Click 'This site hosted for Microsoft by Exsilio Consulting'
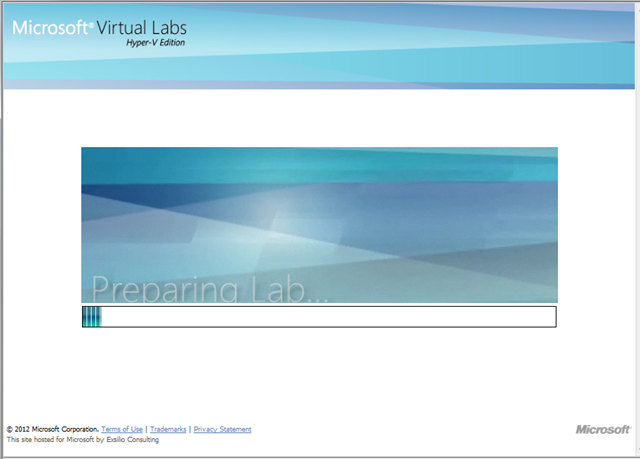The image size is (640, 459). point(83,439)
